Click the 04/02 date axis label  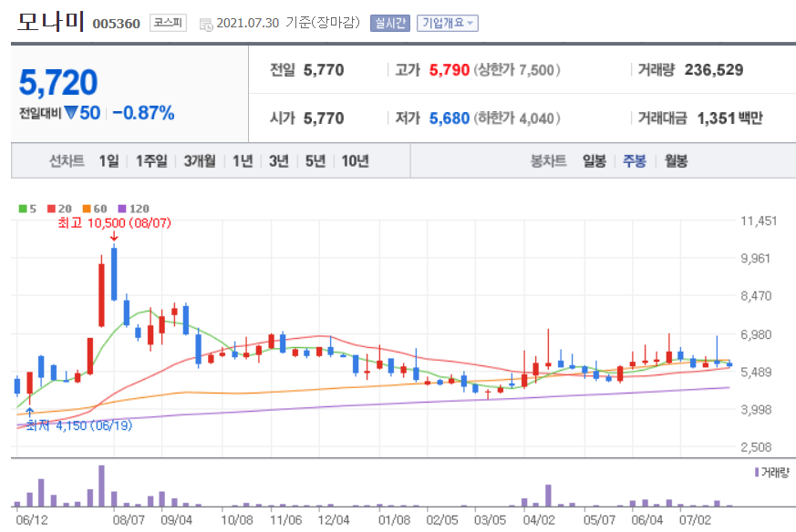click(539, 520)
